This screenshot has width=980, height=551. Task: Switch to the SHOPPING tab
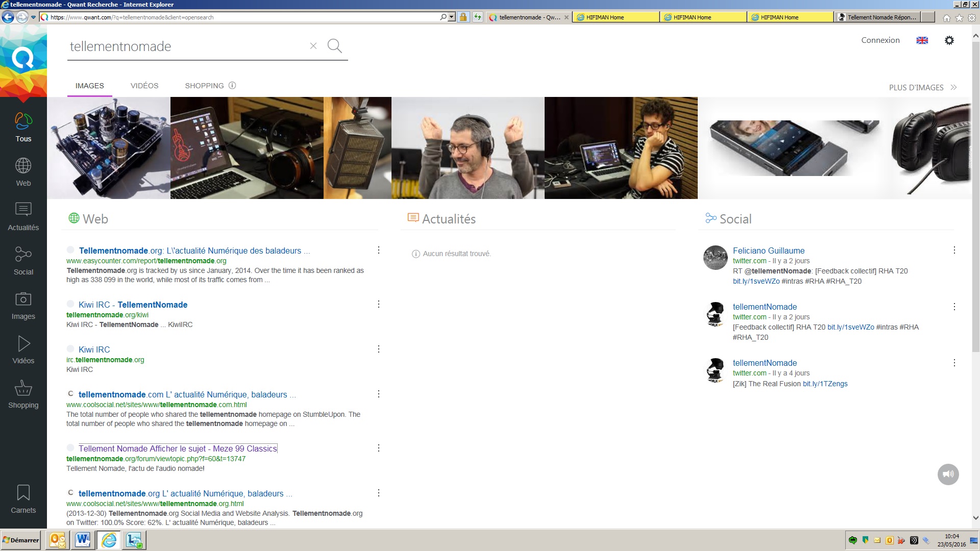[204, 86]
